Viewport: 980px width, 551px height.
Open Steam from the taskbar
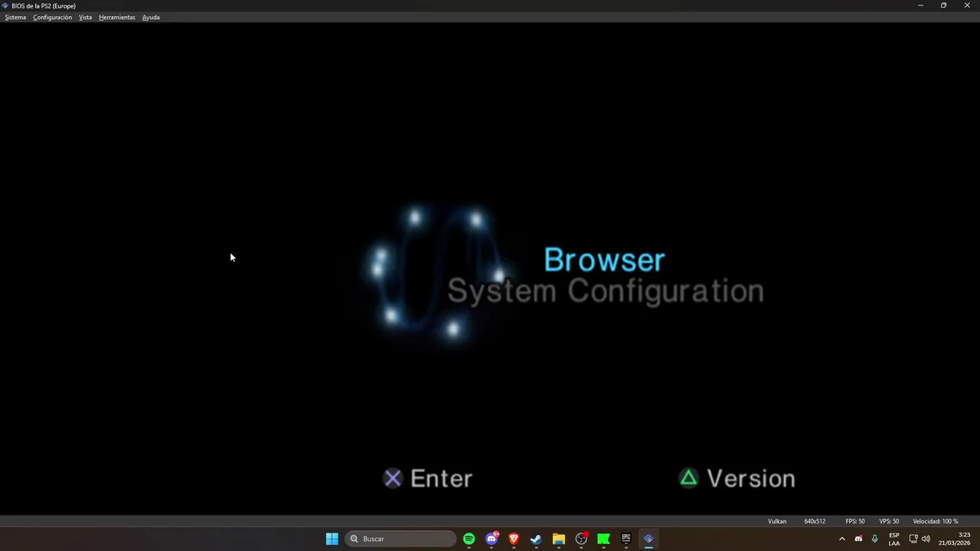pyautogui.click(x=536, y=539)
